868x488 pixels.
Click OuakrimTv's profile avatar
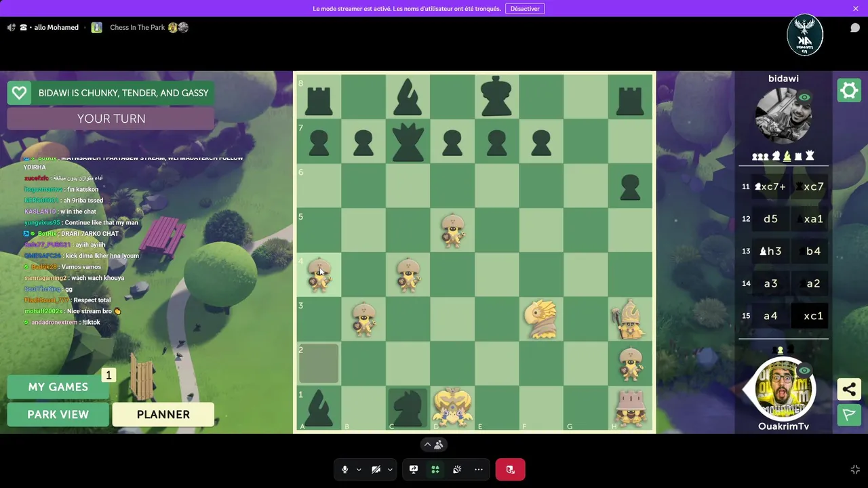[x=785, y=389]
